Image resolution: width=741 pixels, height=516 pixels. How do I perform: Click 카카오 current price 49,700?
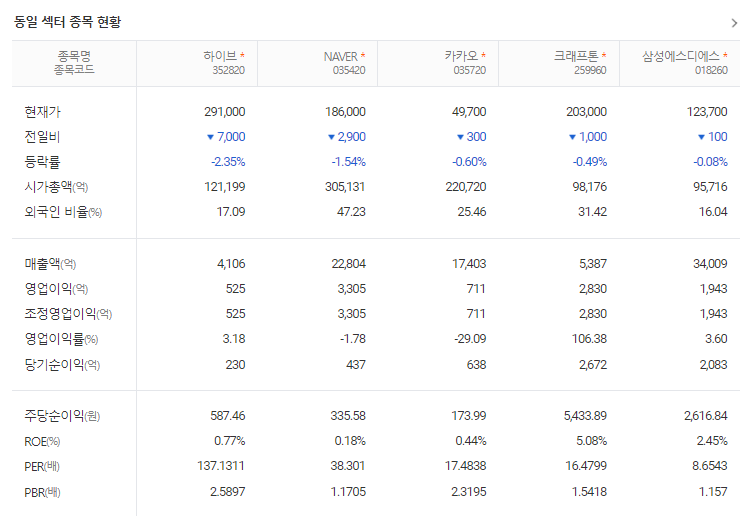click(x=469, y=112)
